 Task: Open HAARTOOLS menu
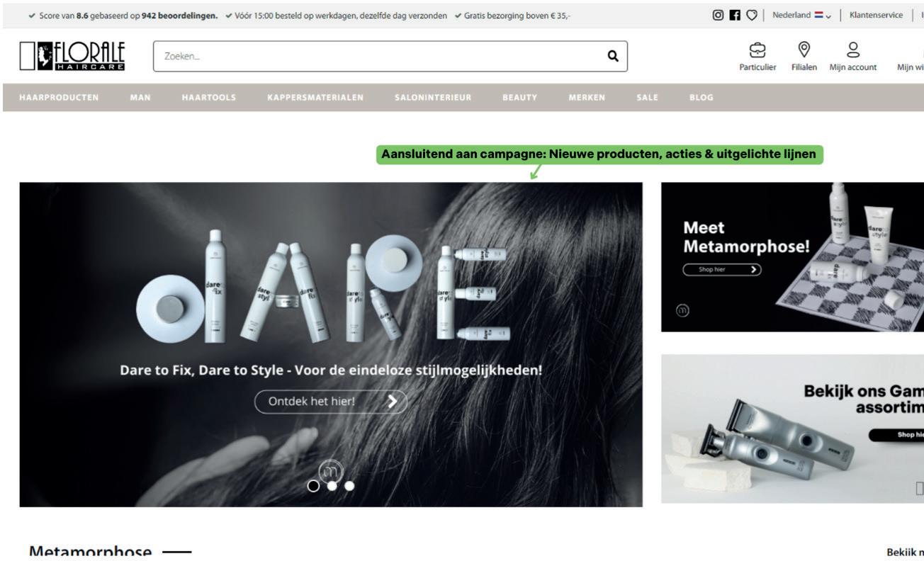(209, 97)
